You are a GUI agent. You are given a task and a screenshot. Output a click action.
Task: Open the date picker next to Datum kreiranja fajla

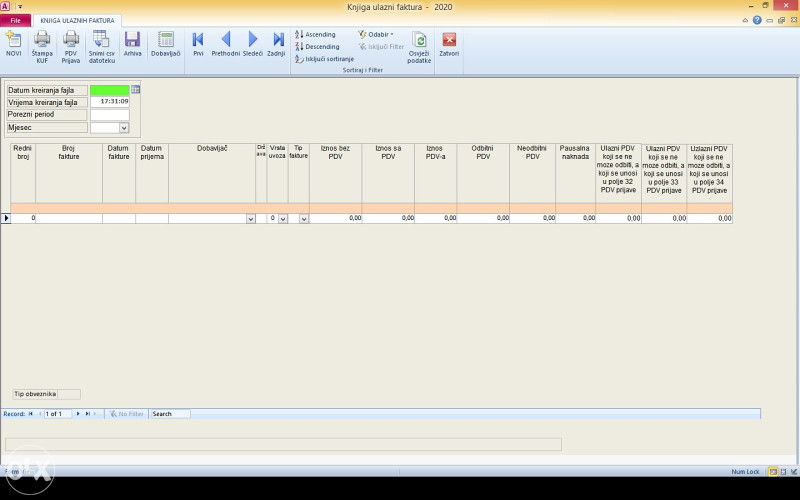pos(135,89)
